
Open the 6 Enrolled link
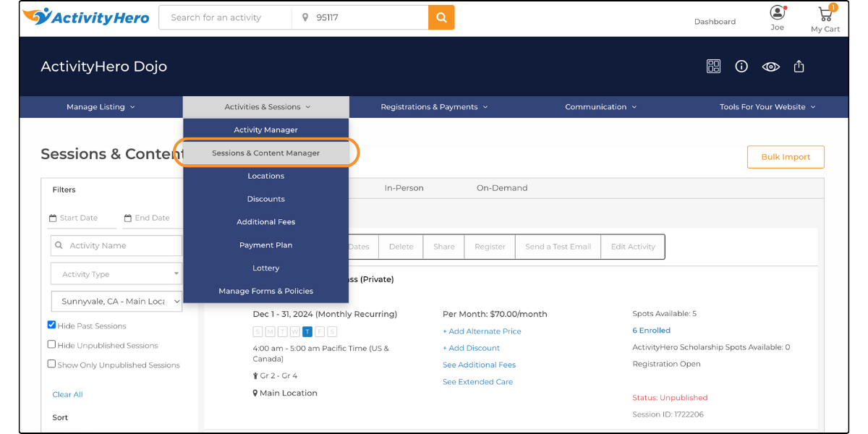(x=651, y=331)
